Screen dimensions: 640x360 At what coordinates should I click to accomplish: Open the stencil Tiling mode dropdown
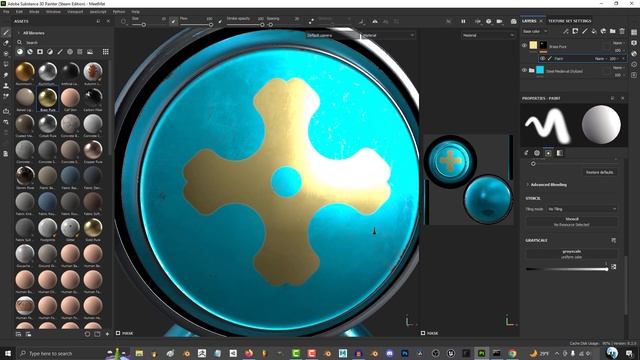pos(582,209)
